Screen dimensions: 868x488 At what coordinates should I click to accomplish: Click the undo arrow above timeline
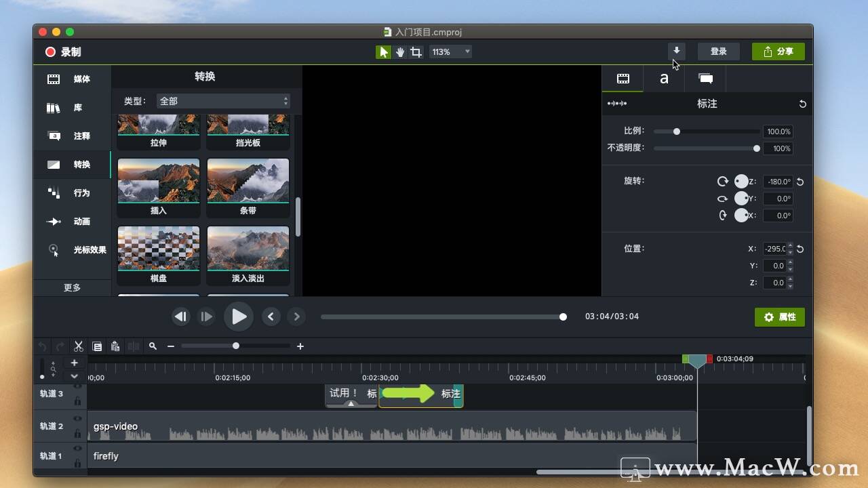coord(42,346)
